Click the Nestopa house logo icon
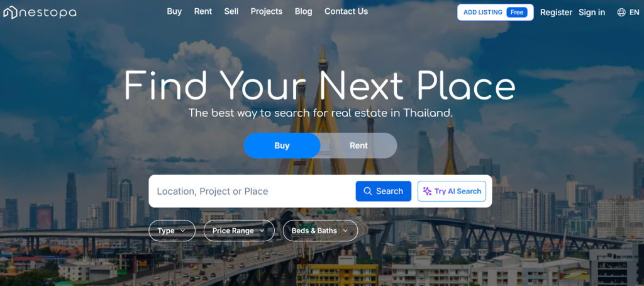Viewport: 644px width, 286px height. coord(10,13)
